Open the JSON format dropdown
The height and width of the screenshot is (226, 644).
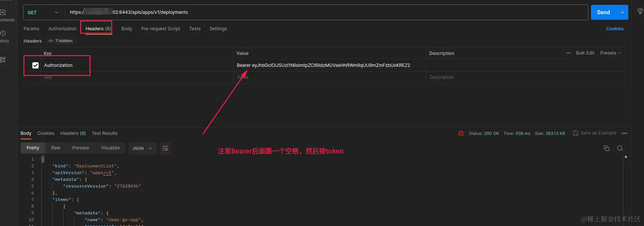click(142, 148)
